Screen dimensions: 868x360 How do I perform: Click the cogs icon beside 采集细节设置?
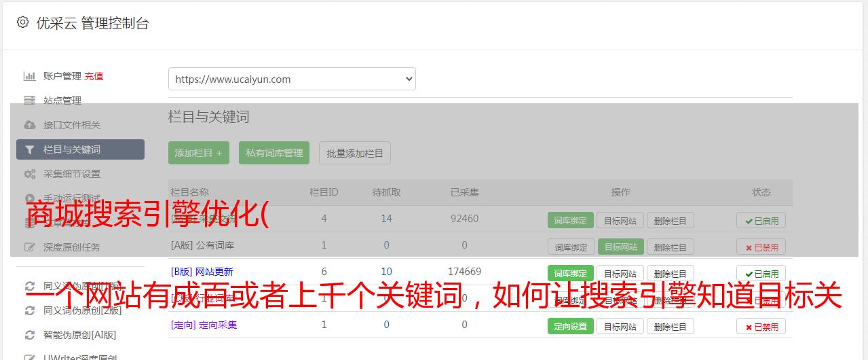coord(30,174)
